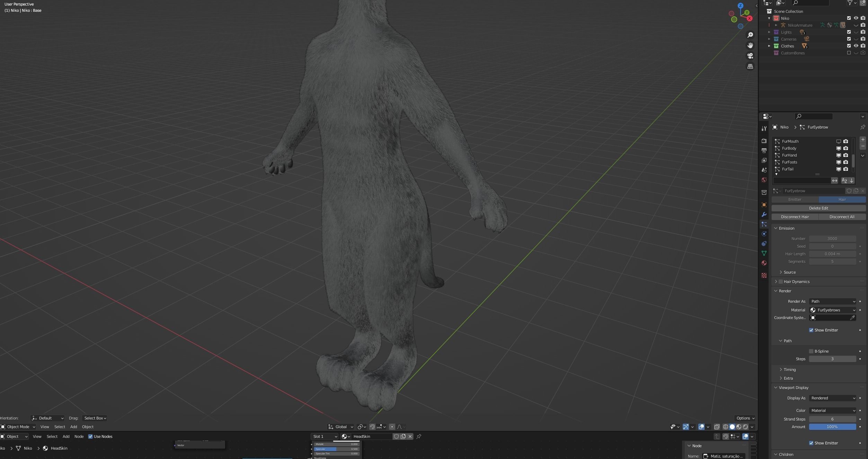This screenshot has width=868, height=459.
Task: Toggle Use Nodes checkbox
Action: point(90,436)
